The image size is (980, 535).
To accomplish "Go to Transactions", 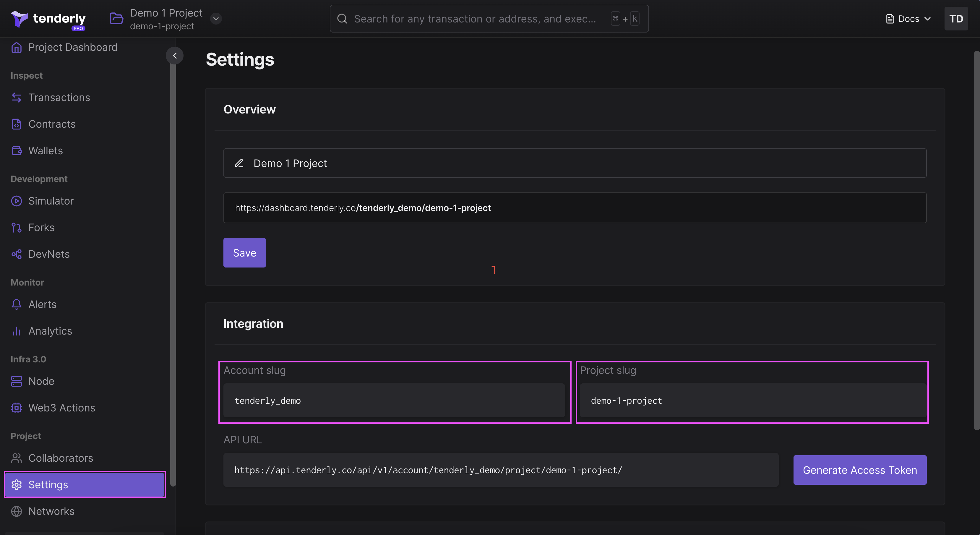I will point(59,98).
